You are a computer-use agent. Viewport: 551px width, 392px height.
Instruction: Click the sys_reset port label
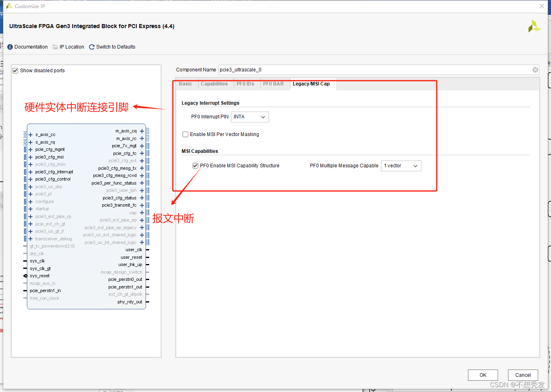pos(40,276)
